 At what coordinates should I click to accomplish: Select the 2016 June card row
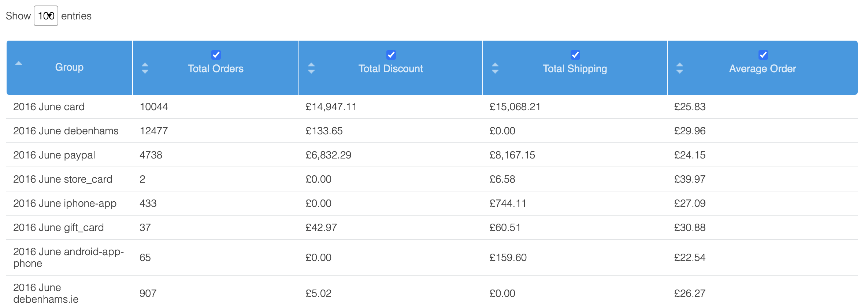pos(49,107)
